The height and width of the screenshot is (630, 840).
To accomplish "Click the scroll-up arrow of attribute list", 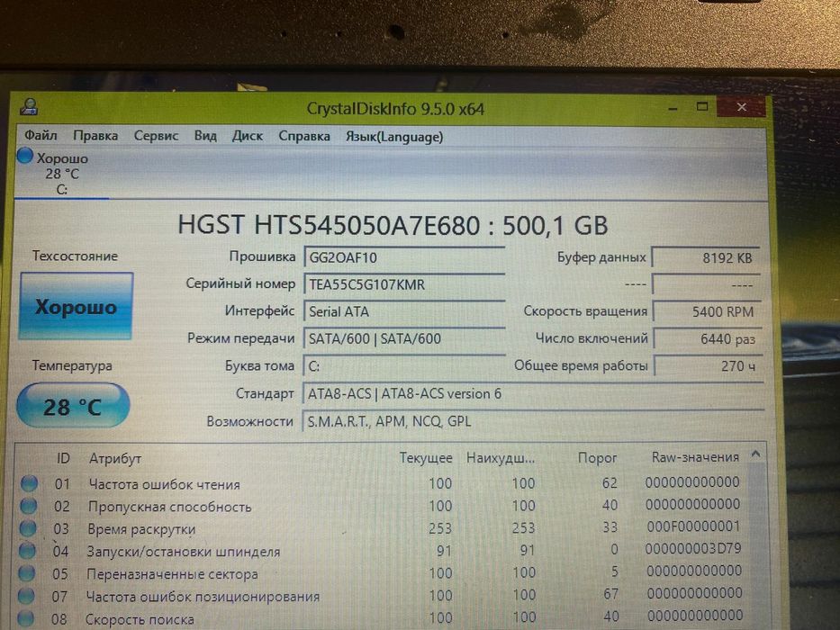I will click(x=755, y=454).
